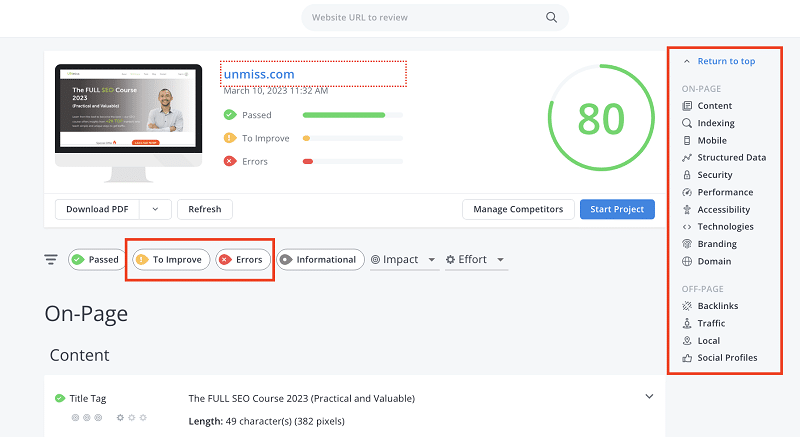Open Domain section link
The image size is (800, 437).
(x=714, y=261)
